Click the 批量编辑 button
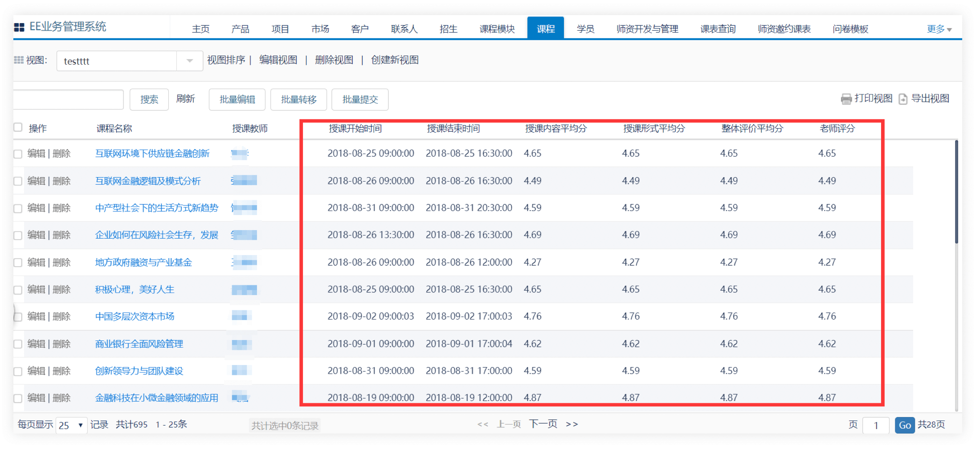The height and width of the screenshot is (454, 980). (237, 99)
